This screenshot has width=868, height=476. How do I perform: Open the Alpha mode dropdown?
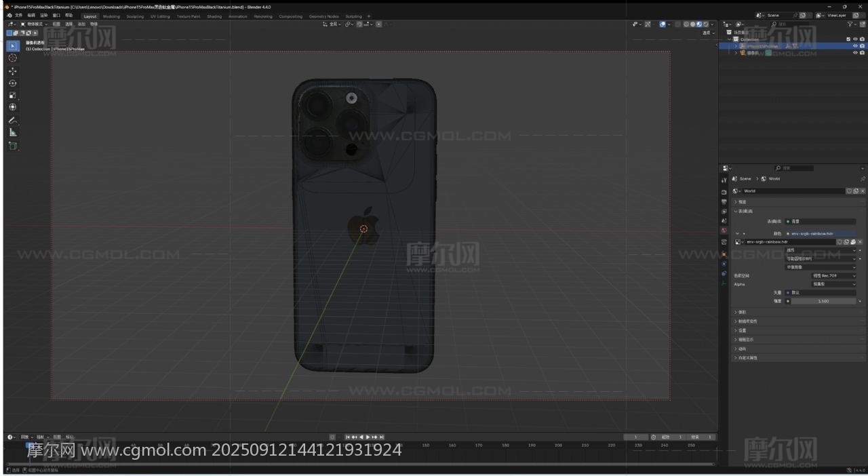point(833,284)
